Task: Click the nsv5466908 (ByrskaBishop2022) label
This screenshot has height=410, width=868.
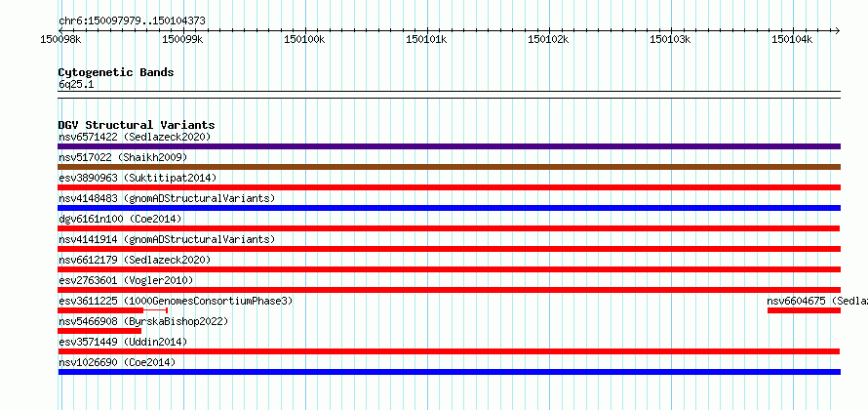Action: 143,321
